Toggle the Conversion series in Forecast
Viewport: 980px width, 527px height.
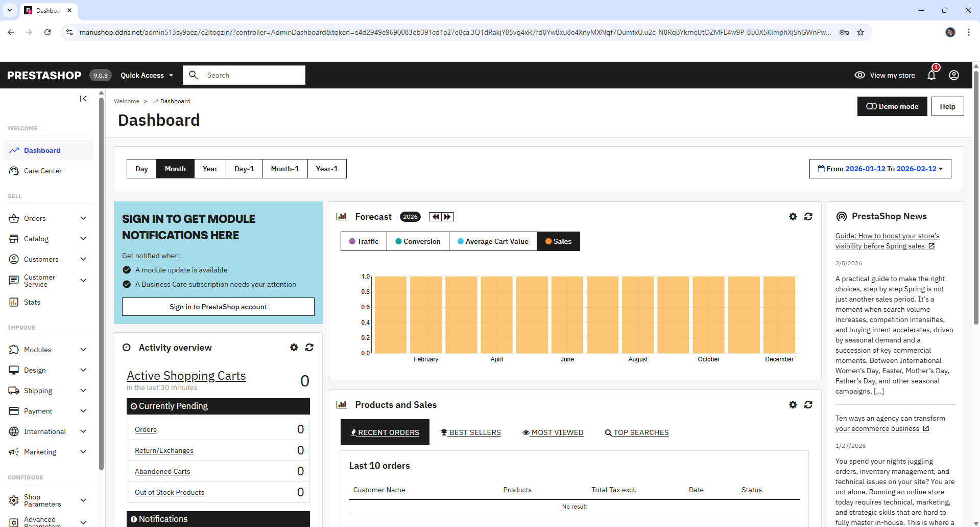pyautogui.click(x=418, y=241)
